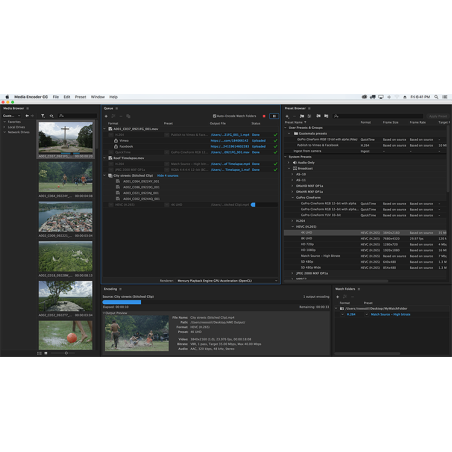Screen dimensions: 452x452
Task: Expand Local Drives in Media Browser
Action: click(x=5, y=127)
